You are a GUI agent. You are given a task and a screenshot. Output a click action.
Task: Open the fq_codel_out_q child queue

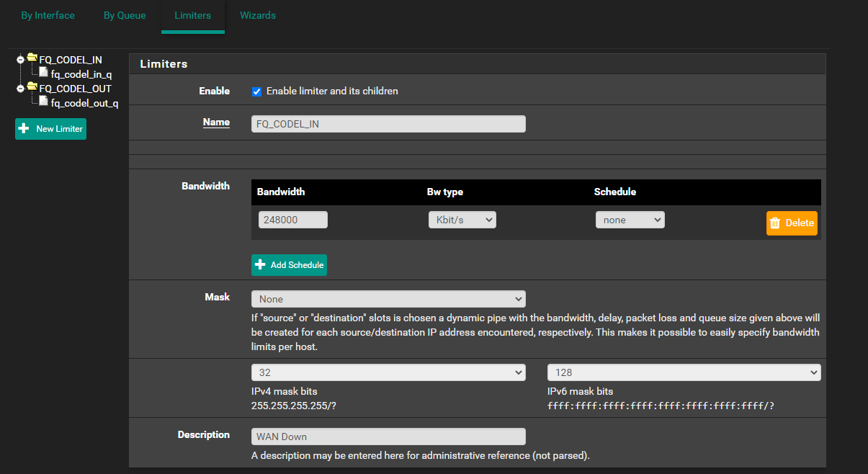pos(84,103)
